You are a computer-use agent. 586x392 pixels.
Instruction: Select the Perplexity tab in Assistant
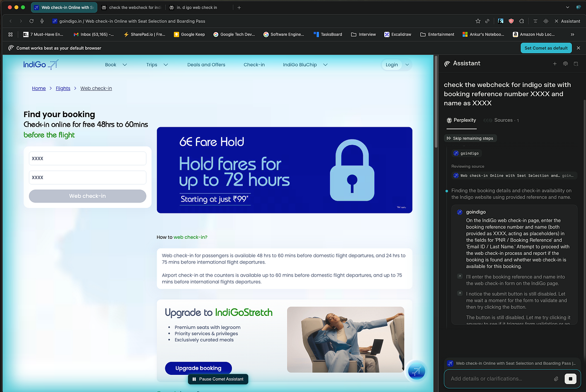pos(461,120)
